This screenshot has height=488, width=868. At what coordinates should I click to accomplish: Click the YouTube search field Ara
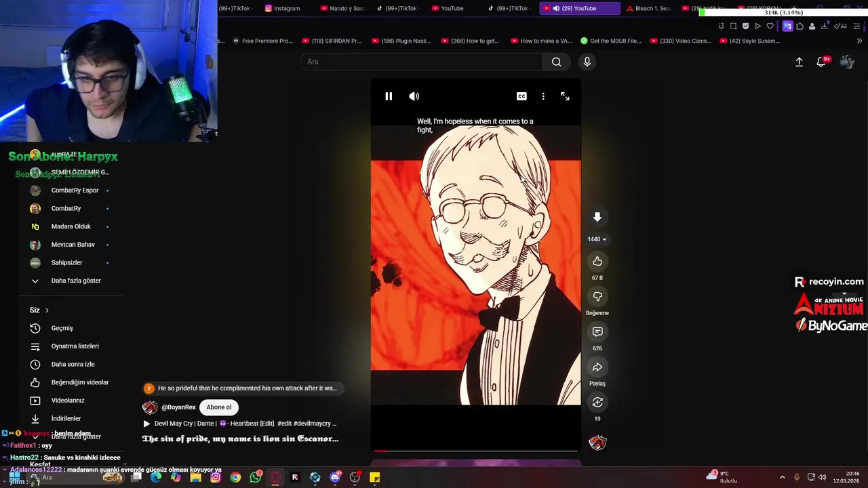(x=421, y=62)
